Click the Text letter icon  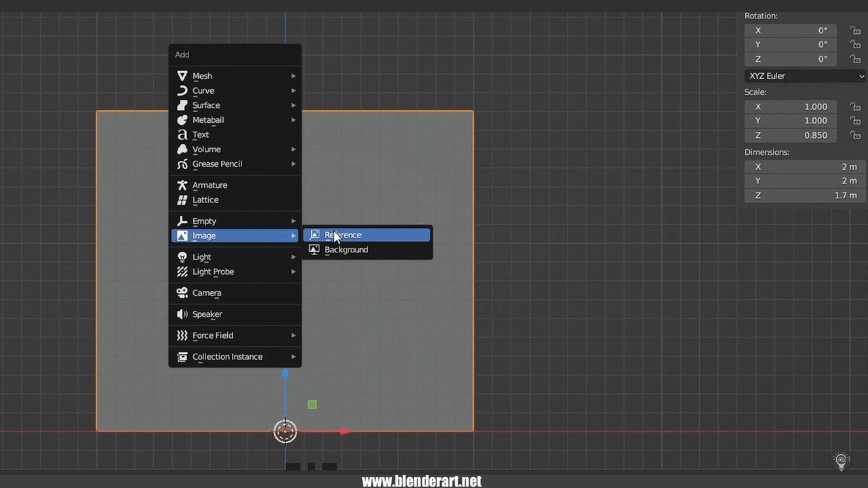[182, 134]
